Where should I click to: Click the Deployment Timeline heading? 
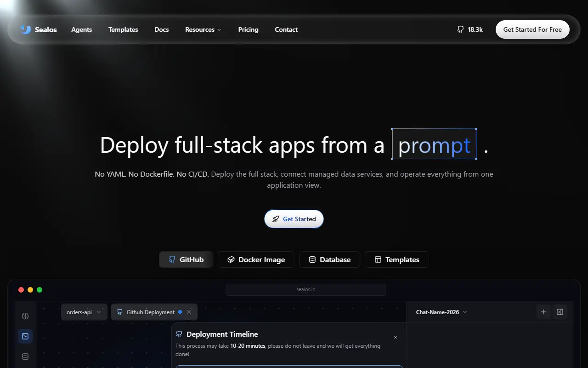pos(222,334)
